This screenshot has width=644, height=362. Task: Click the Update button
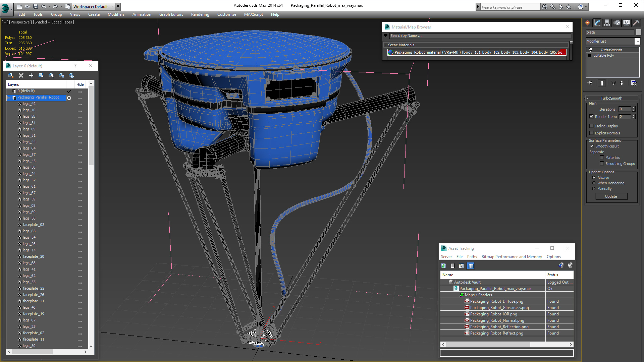click(x=611, y=196)
